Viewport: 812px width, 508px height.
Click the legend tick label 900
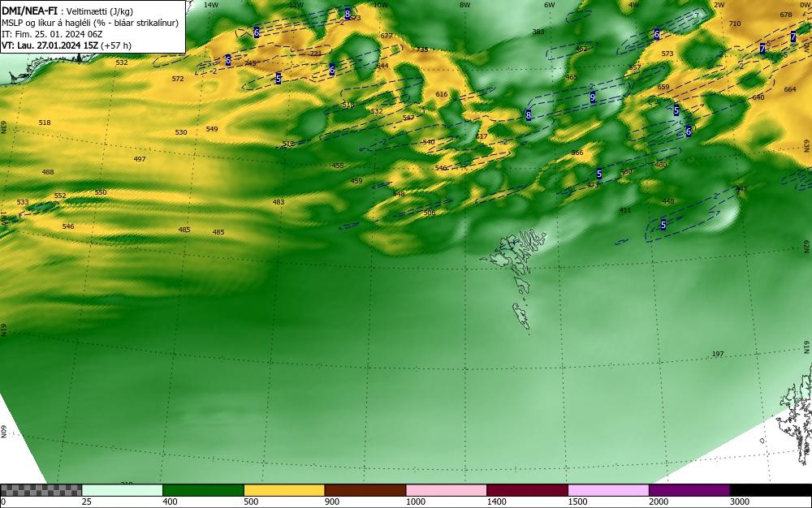(x=332, y=502)
